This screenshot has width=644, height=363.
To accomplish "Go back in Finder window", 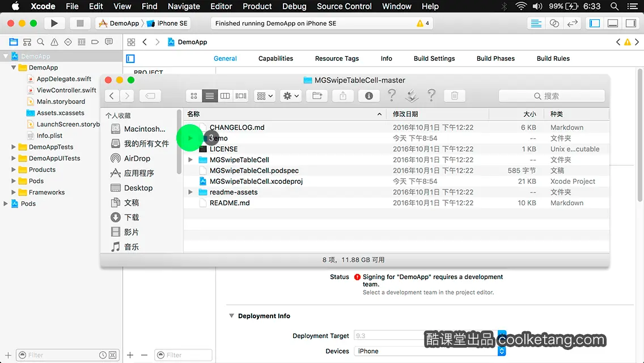I will [x=112, y=96].
